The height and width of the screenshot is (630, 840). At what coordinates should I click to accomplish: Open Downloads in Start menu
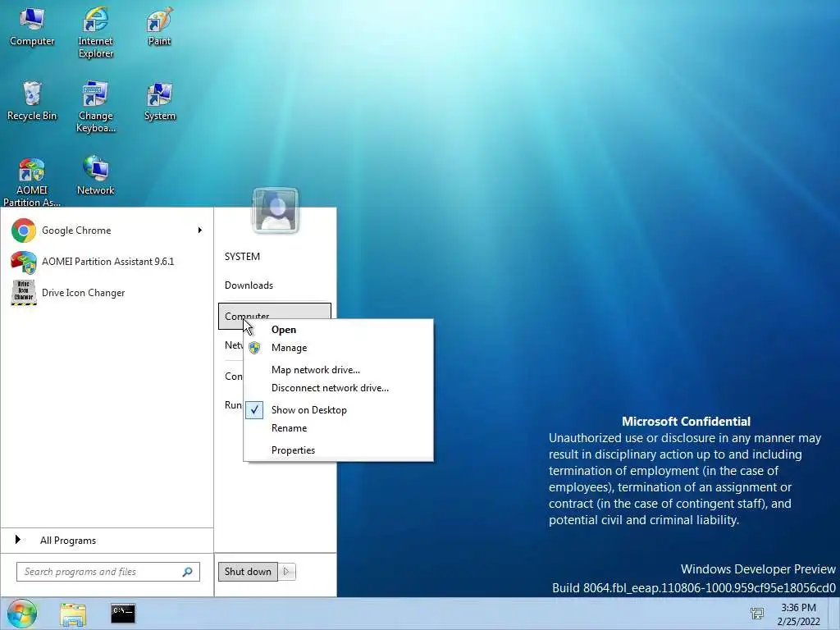(x=249, y=285)
